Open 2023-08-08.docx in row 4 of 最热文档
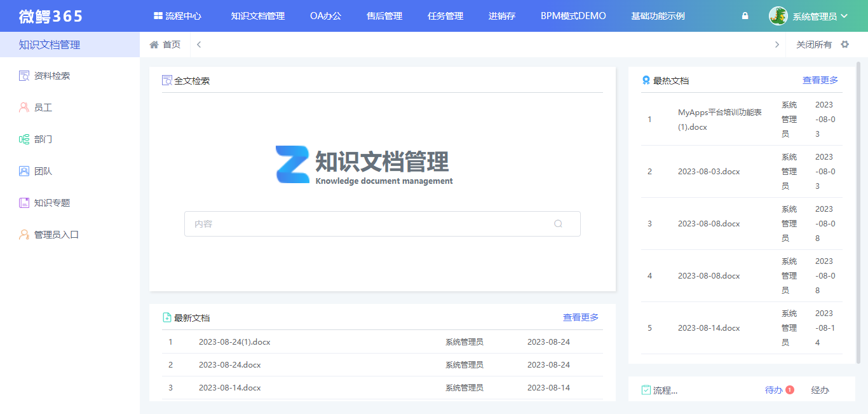868x414 pixels. pyautogui.click(x=709, y=276)
